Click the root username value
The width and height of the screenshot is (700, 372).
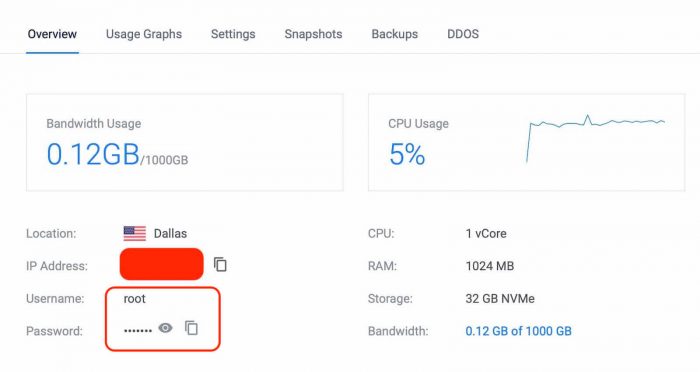134,299
